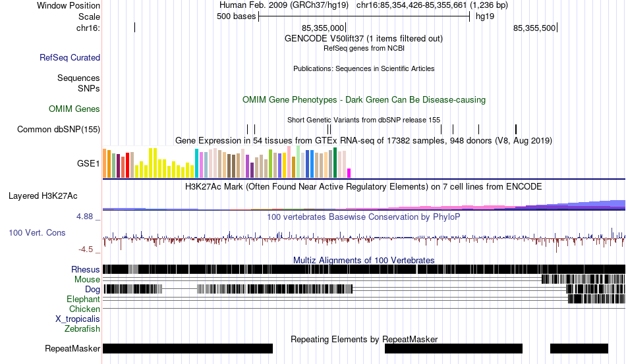Click the Sequences track label
This screenshot has height=364, width=626.
click(78, 78)
